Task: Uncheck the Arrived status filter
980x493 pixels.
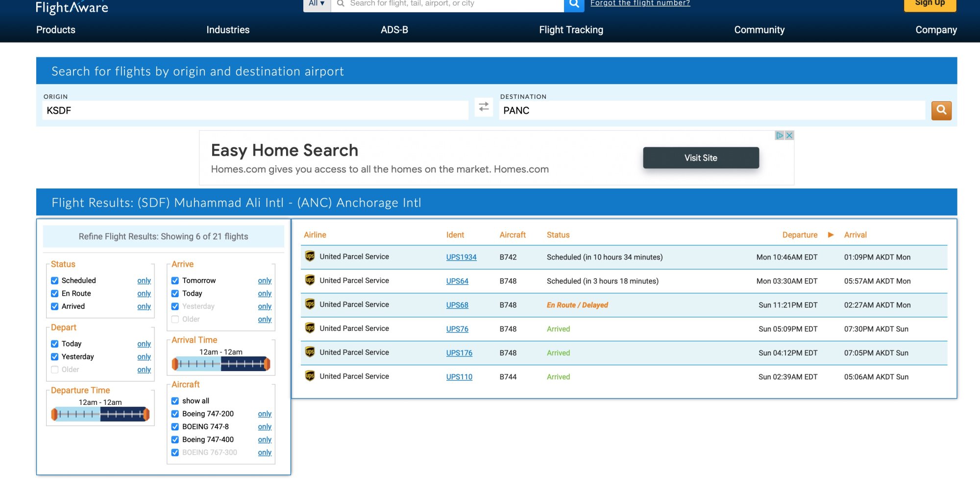Action: pos(55,306)
